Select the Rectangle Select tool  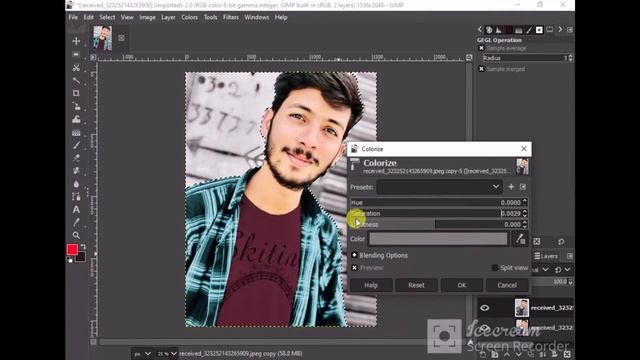pyautogui.click(x=76, y=54)
